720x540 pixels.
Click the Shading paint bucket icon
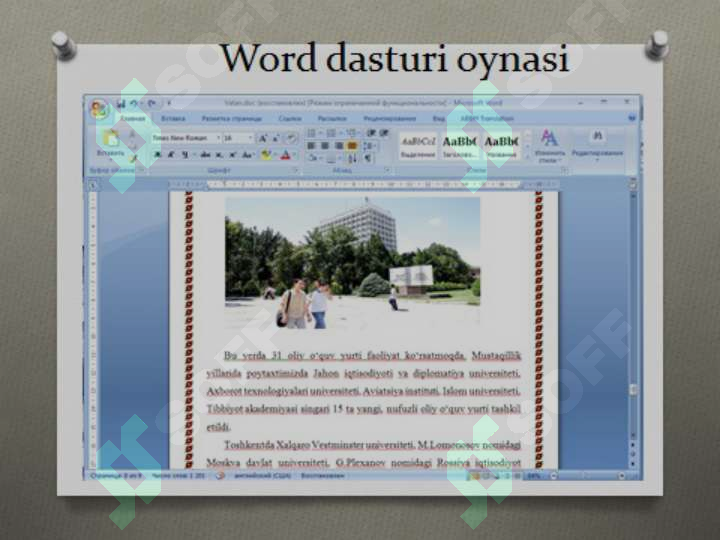[313, 158]
